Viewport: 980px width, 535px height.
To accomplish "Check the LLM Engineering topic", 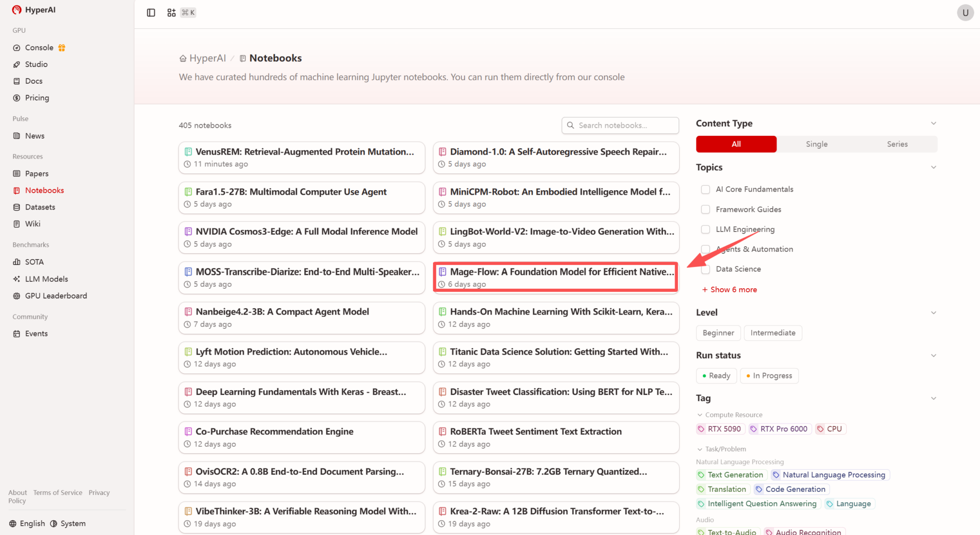I will point(705,229).
